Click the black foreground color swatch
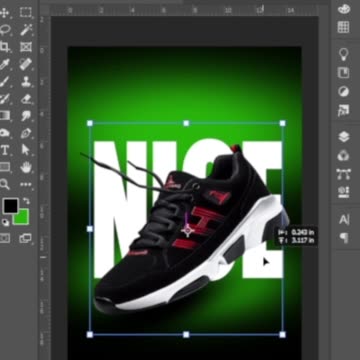The image size is (360, 360). pyautogui.click(x=10, y=206)
